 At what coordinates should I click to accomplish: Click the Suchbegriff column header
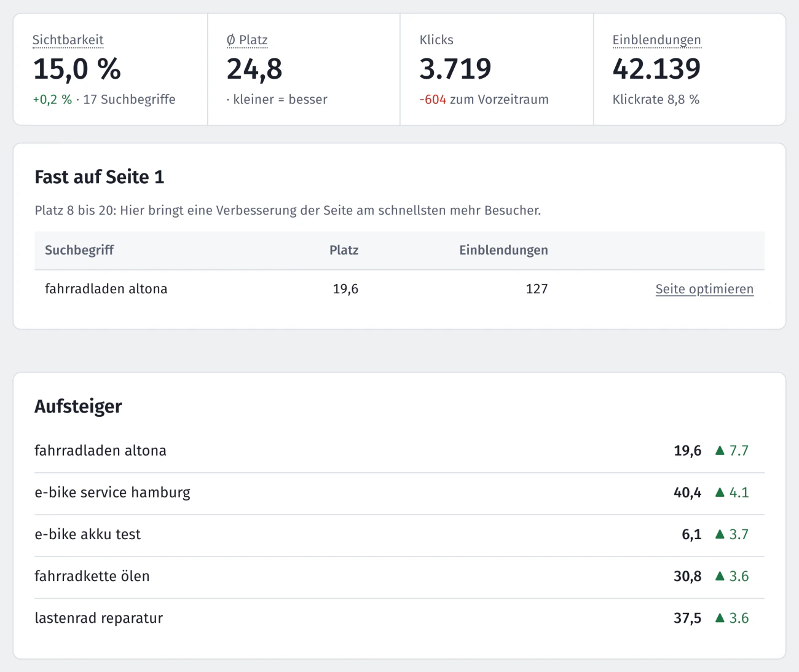click(x=79, y=250)
